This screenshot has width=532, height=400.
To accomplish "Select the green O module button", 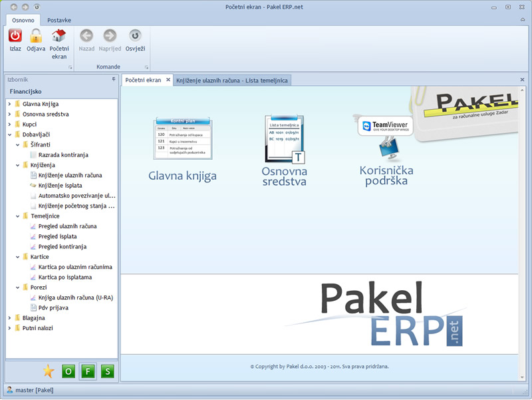I will [68, 371].
